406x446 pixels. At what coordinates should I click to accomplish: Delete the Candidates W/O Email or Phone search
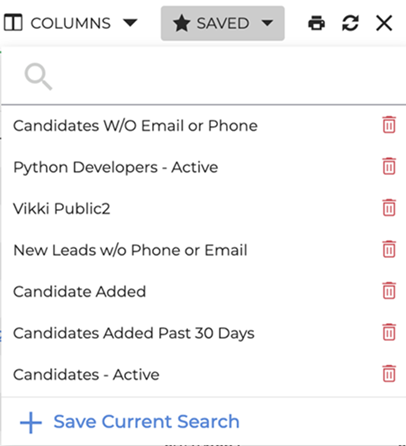pyautogui.click(x=389, y=125)
